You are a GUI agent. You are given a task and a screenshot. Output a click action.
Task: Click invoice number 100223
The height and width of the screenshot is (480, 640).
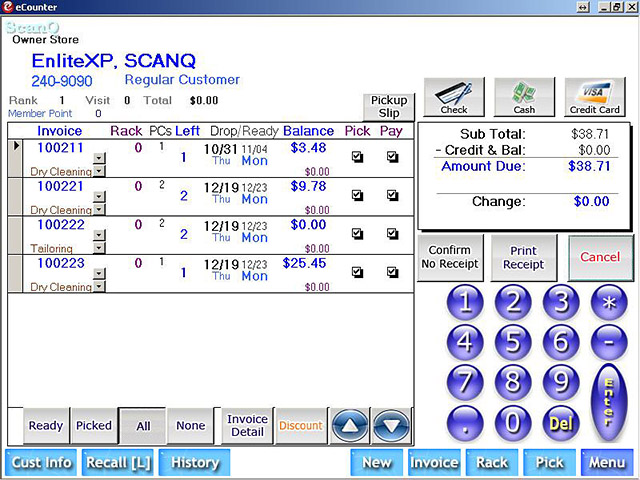coord(61,263)
